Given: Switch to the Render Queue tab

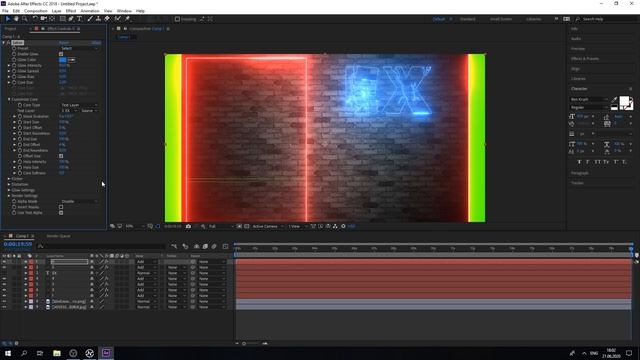Looking at the screenshot, I should 58,236.
